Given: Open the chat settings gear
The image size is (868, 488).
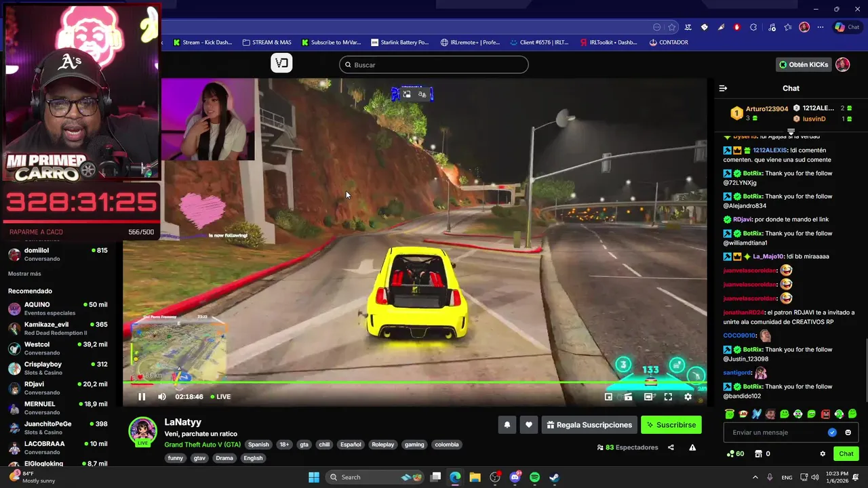Looking at the screenshot, I should [823, 453].
